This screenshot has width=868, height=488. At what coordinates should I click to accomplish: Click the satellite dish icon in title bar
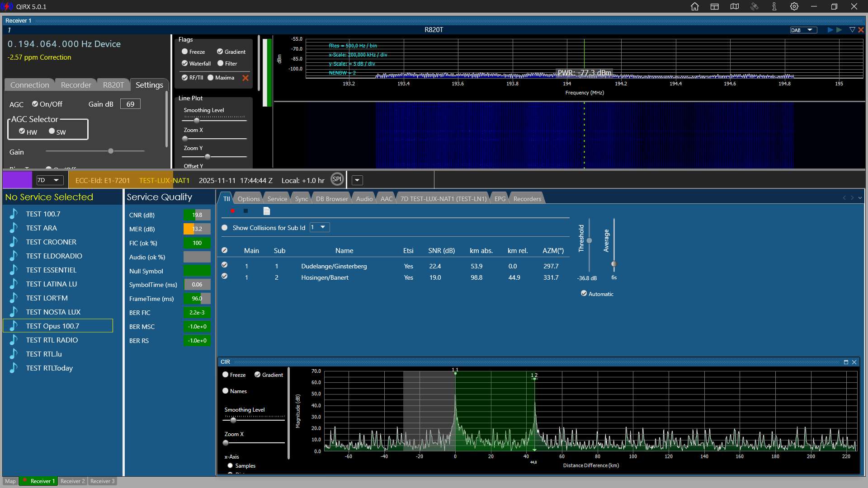755,6
